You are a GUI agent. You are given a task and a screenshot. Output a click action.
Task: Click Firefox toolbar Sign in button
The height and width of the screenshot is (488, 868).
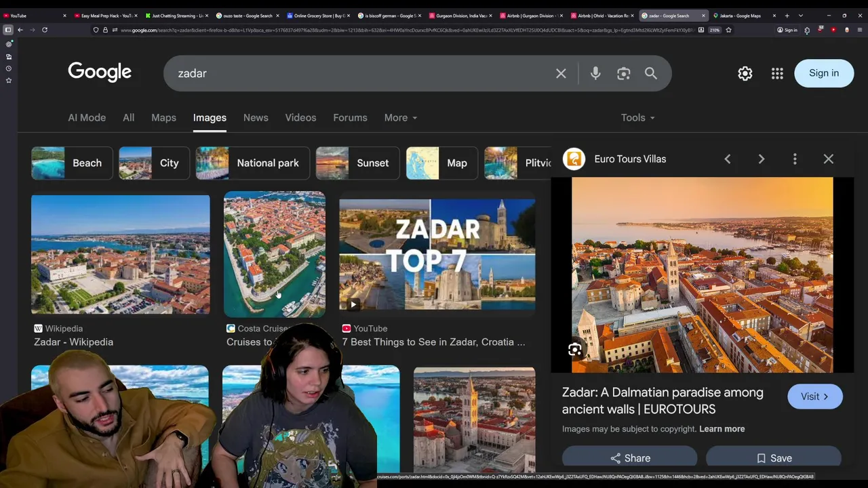[x=787, y=30]
